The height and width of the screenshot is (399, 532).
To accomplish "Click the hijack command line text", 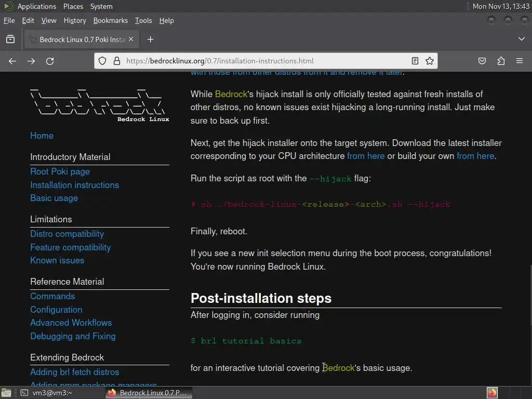I will coord(320,205).
